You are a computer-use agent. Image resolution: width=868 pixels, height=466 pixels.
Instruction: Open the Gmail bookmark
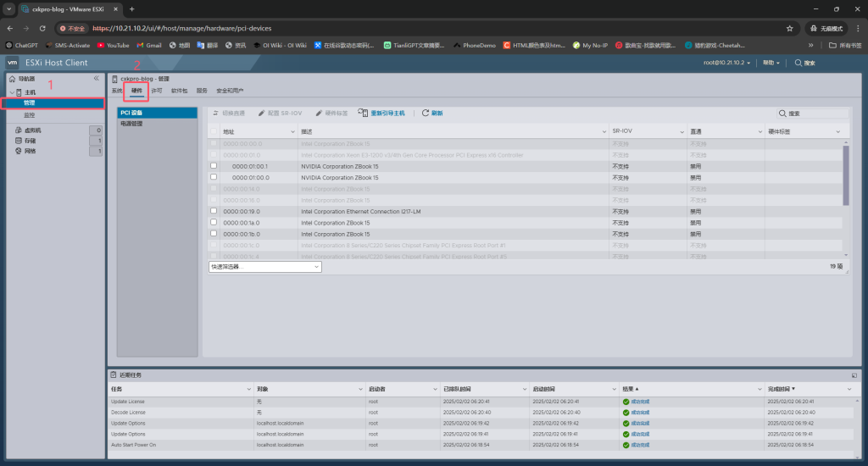149,46
